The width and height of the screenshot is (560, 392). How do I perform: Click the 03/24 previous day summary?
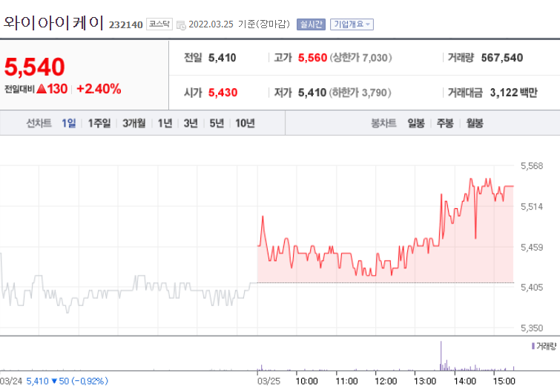pos(54,382)
